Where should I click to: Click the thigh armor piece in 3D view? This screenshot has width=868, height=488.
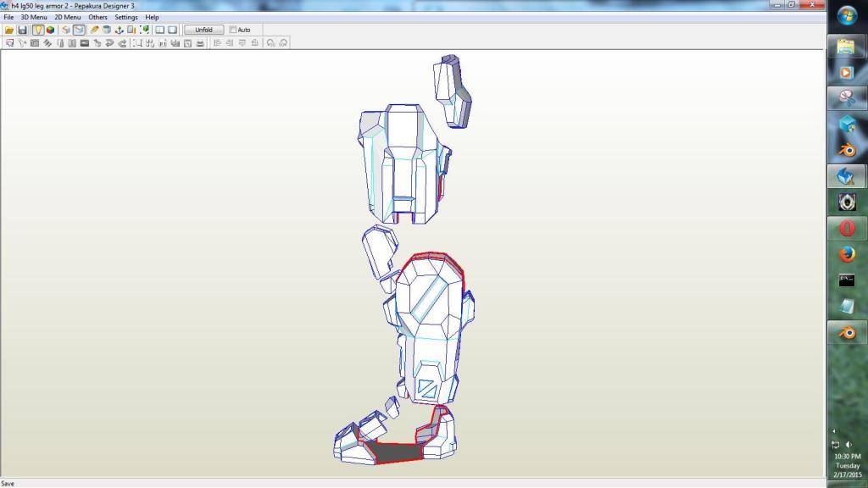pyautogui.click(x=403, y=164)
